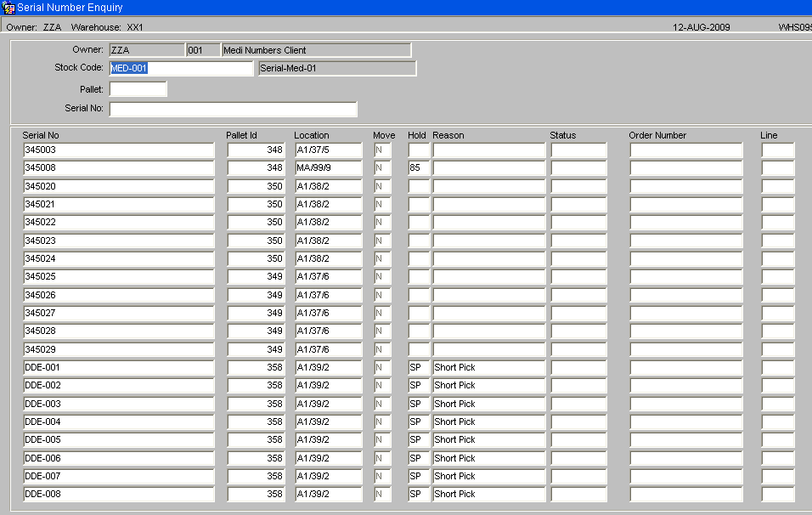Select serial number DDE-005
Viewport: 812px width, 515px height.
[119, 440]
